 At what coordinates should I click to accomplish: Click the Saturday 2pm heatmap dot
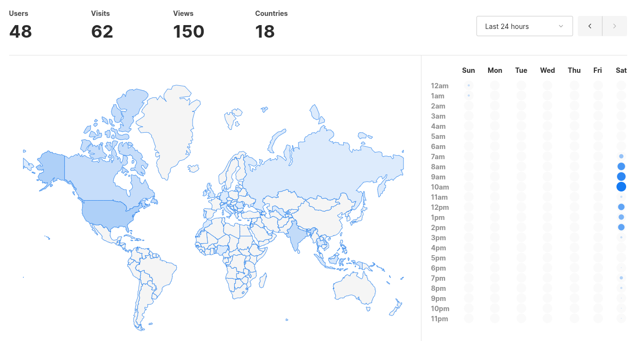(621, 227)
